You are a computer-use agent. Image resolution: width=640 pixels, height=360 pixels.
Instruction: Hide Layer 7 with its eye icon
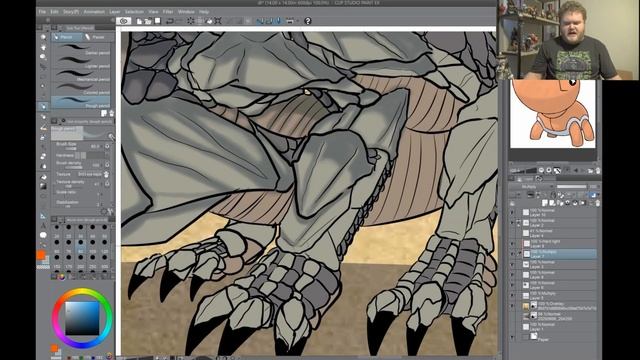[x=512, y=254]
